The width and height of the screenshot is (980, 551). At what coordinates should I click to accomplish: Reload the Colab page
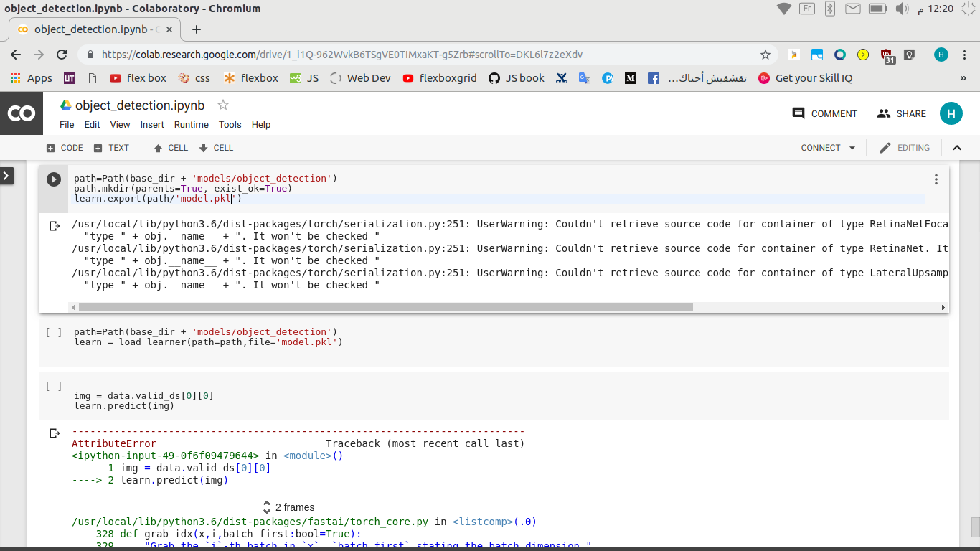click(62, 55)
